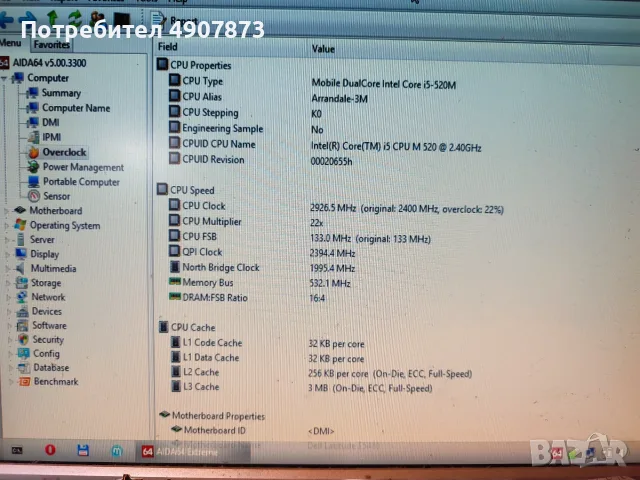Expand the Display node

pos(7,254)
